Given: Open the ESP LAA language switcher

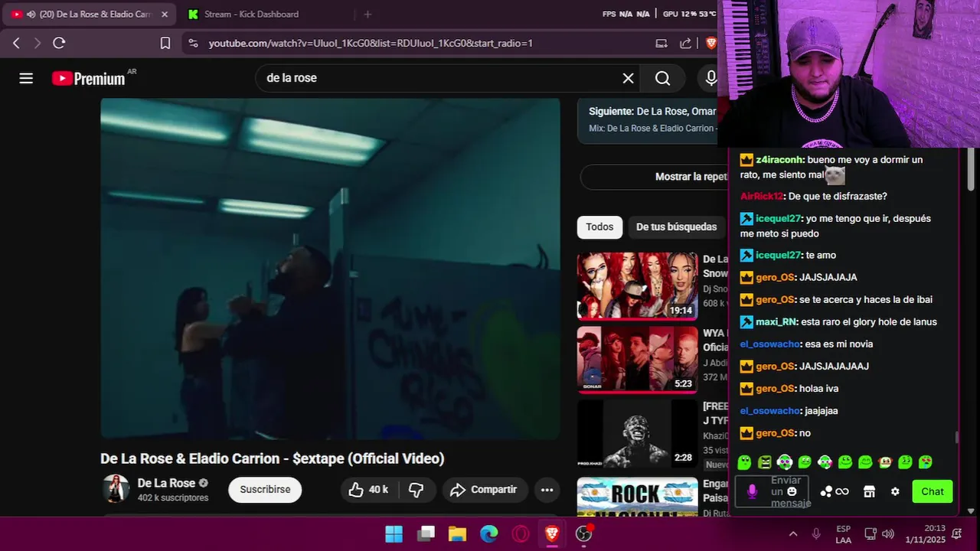Looking at the screenshot, I should pos(843,534).
